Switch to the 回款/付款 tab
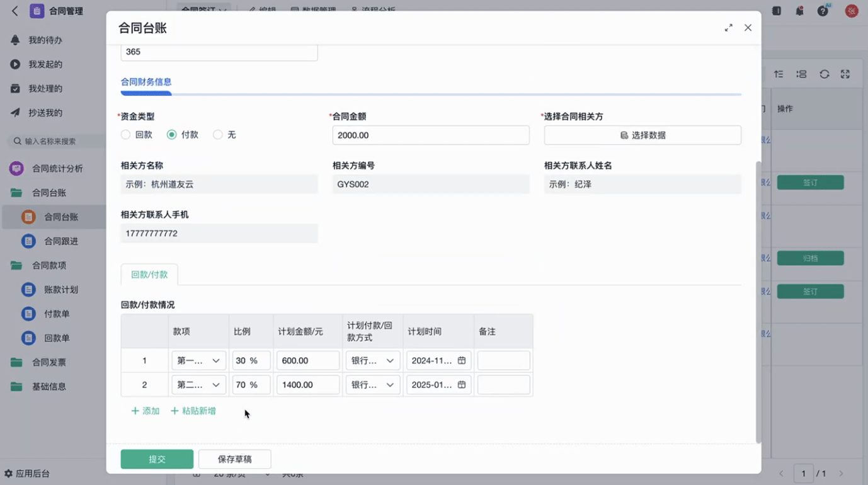Image resolution: width=868 pixels, height=485 pixels. 149,275
